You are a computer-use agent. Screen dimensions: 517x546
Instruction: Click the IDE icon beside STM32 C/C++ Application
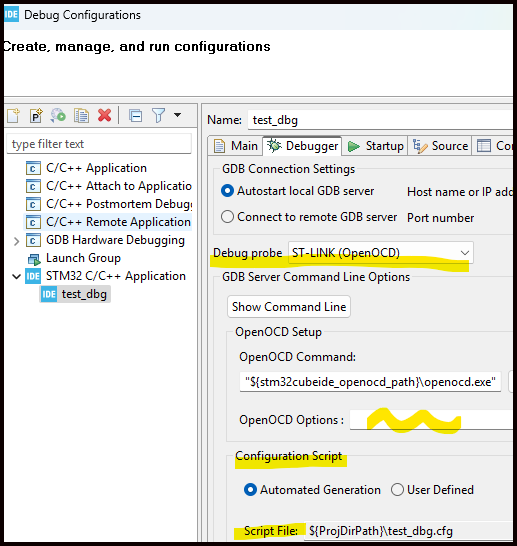[x=33, y=276]
